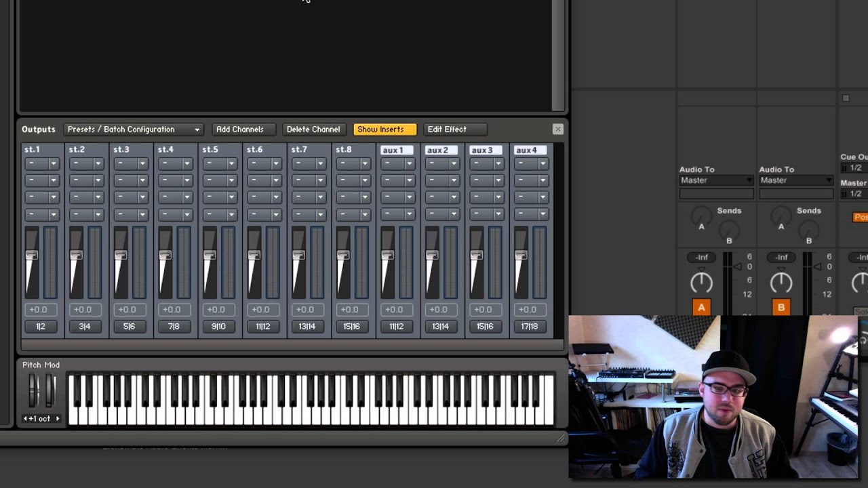Screen dimensions: 868x488
Task: Click the 1|2 output assignment of st.1
Action: 41,327
